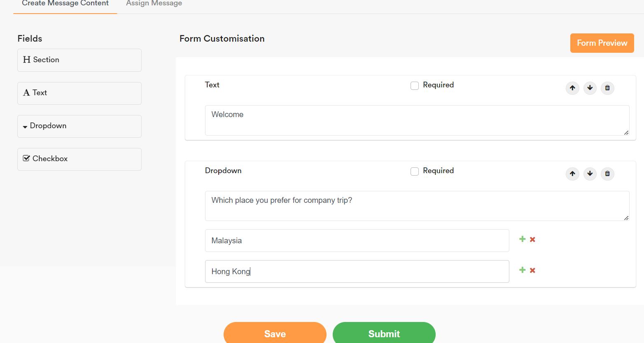This screenshot has width=644, height=343.
Task: Submit the form
Action: pos(384,333)
